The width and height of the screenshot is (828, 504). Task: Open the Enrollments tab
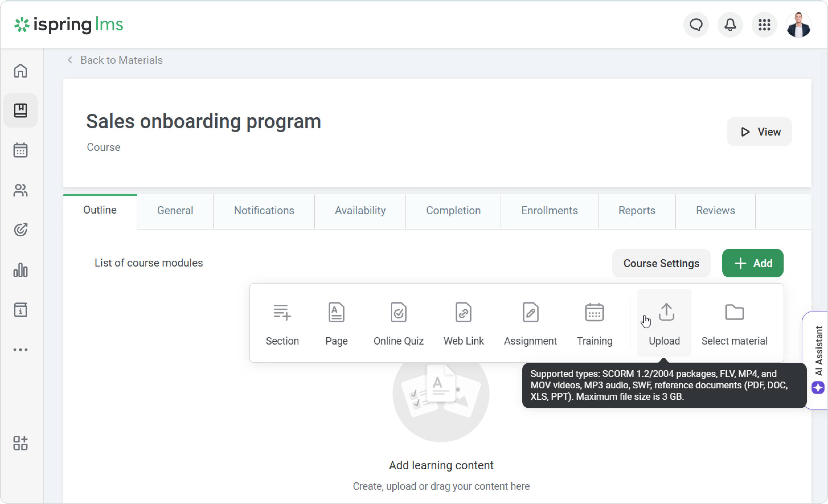(549, 210)
